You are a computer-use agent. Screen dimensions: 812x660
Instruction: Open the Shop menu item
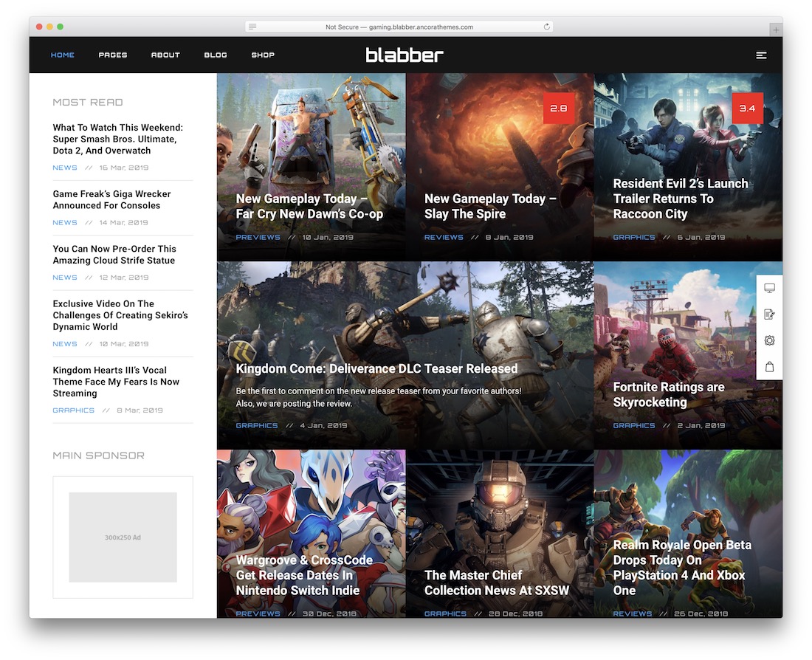click(263, 55)
